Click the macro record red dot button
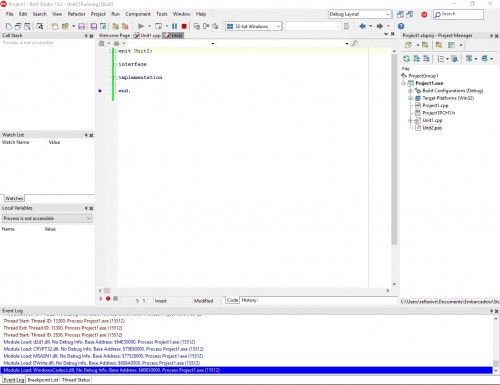Screen dimensions: 500x385 108,298
